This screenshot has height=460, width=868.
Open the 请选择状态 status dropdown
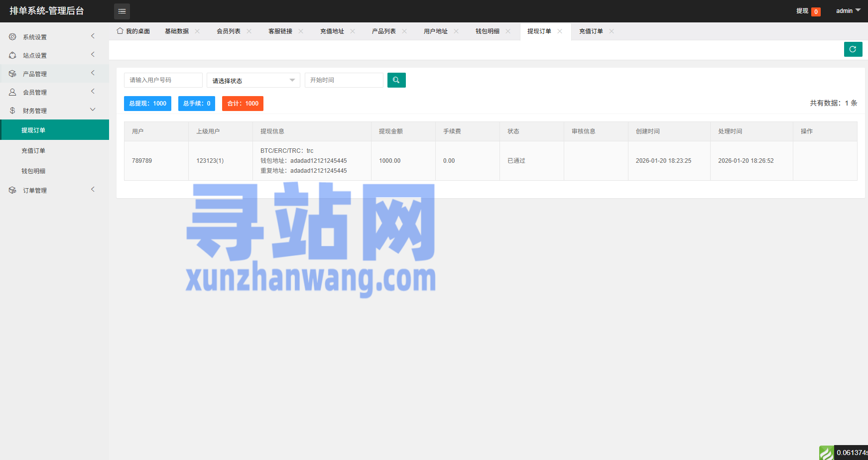click(253, 80)
